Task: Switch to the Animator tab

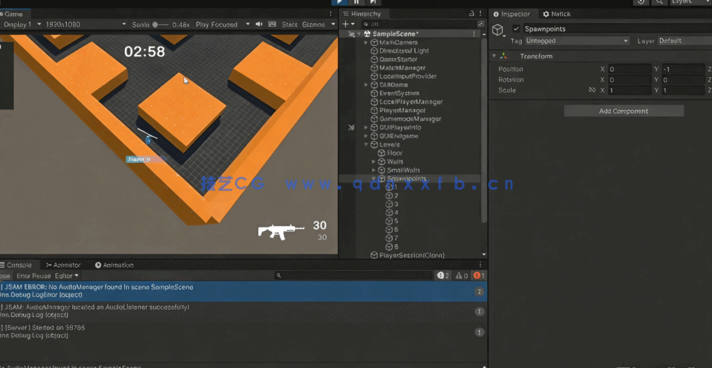Action: tap(63, 265)
